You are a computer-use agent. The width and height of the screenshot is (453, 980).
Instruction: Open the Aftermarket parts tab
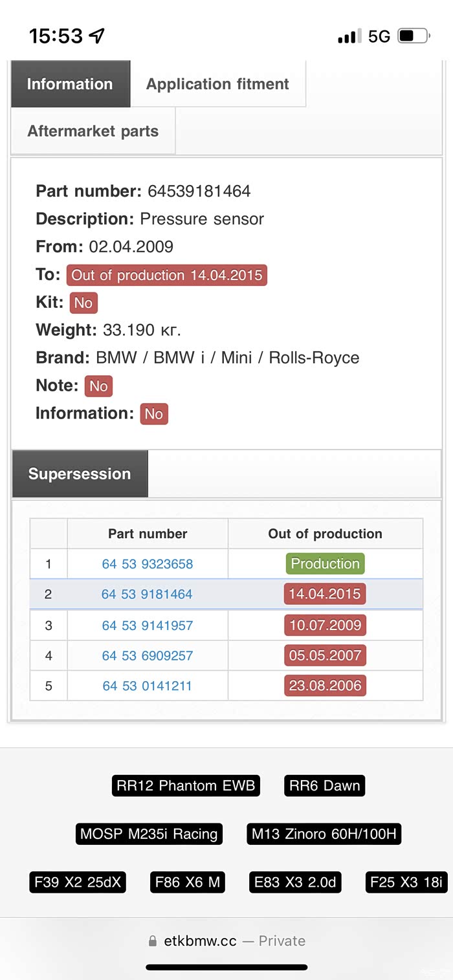click(93, 131)
